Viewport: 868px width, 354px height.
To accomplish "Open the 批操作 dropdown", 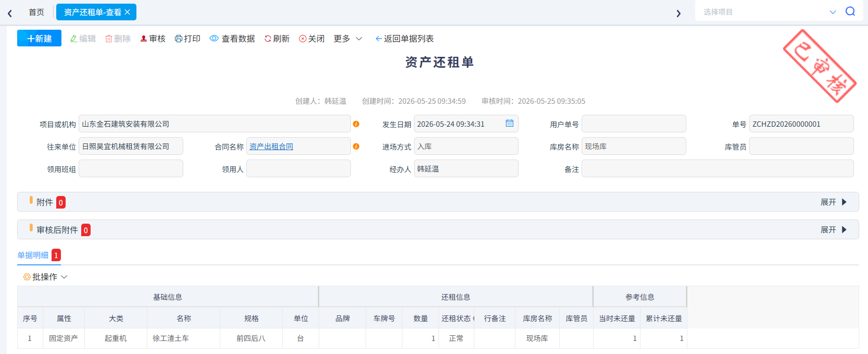I will coord(45,277).
